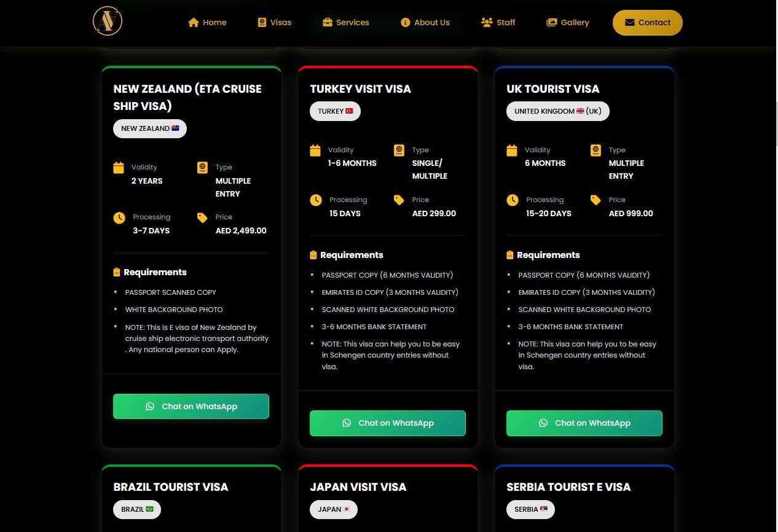Click the Home house icon

pyautogui.click(x=194, y=23)
